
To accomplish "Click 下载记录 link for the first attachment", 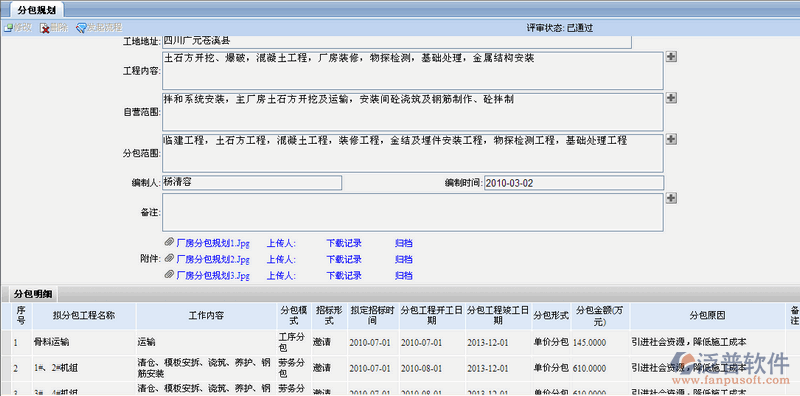I will [x=344, y=243].
